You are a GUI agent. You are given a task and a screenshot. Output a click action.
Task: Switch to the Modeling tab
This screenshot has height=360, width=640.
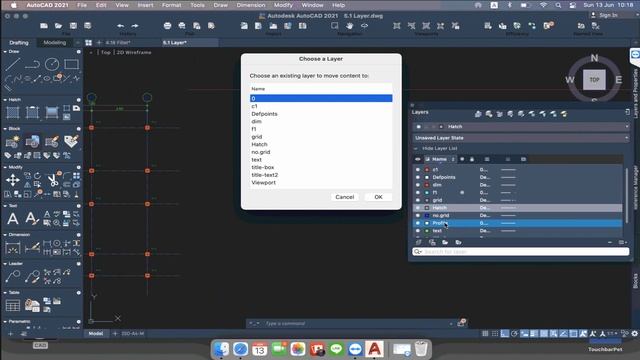coord(54,42)
